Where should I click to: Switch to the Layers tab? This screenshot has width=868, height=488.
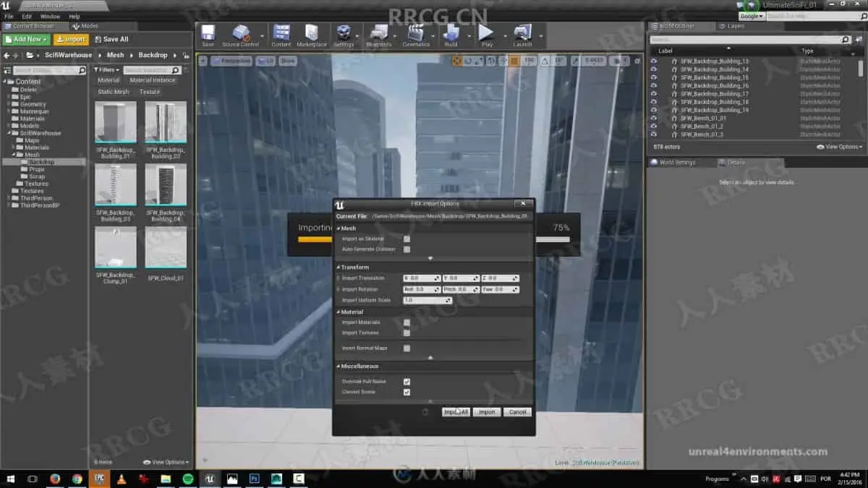tap(736, 26)
